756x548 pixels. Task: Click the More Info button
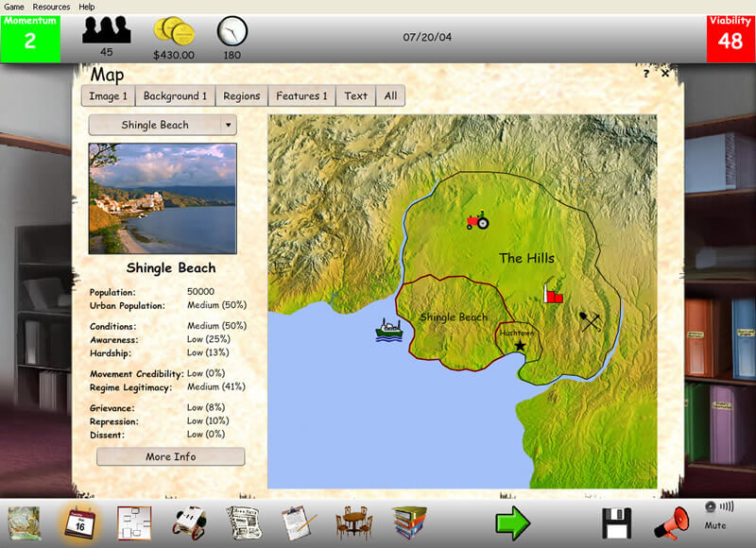171,456
